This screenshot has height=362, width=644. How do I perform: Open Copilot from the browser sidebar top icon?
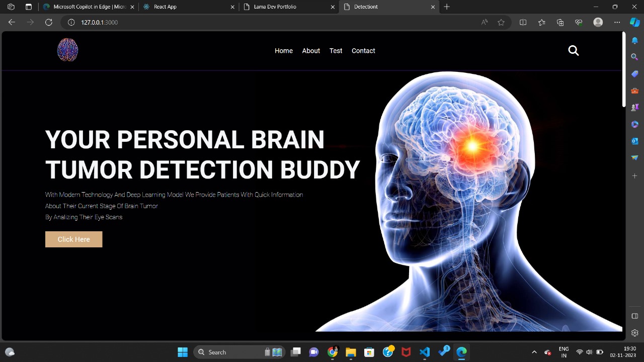tap(634, 22)
